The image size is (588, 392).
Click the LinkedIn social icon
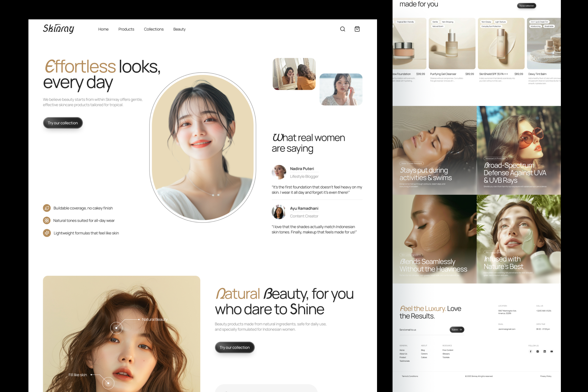click(544, 351)
